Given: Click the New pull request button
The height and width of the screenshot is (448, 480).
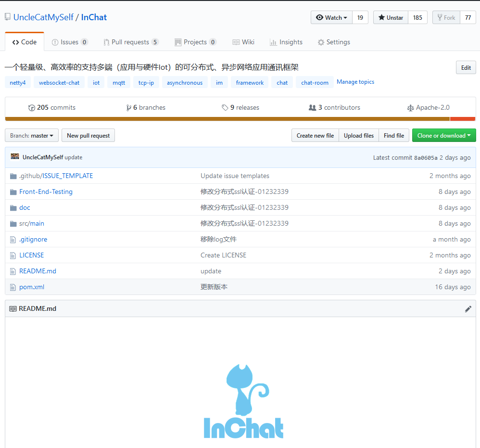Looking at the screenshot, I should click(88, 135).
